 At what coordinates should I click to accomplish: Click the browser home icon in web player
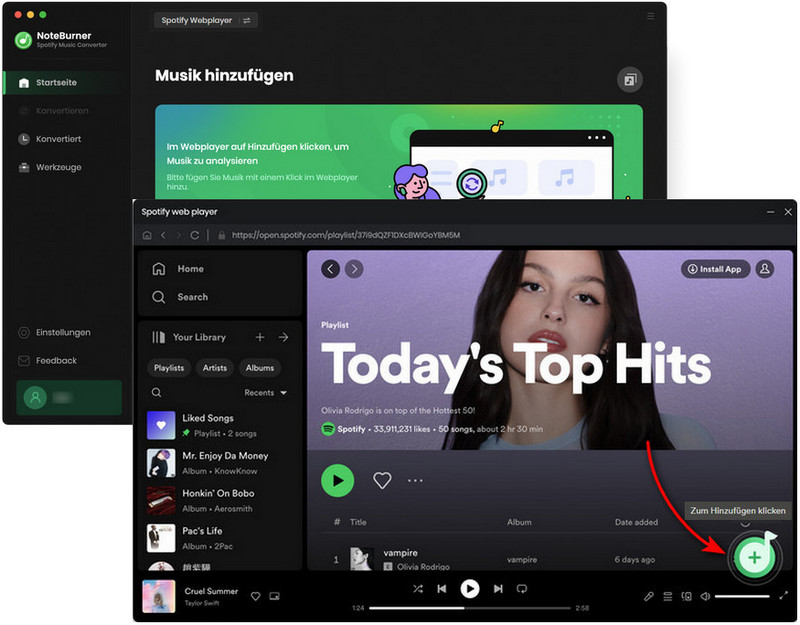147,235
